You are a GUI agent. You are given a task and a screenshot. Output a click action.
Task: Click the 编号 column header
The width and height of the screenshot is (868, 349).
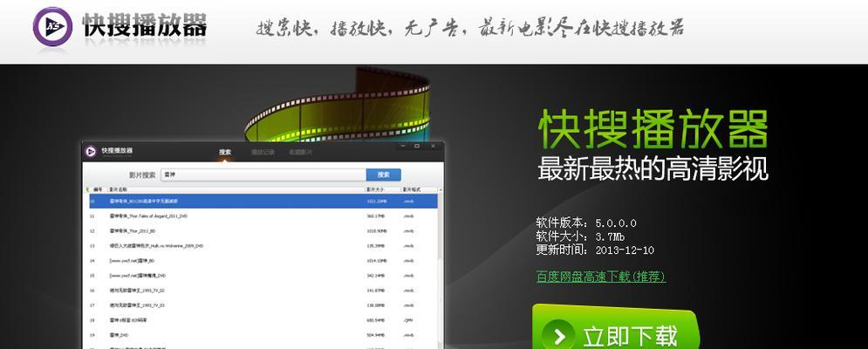coord(98,189)
